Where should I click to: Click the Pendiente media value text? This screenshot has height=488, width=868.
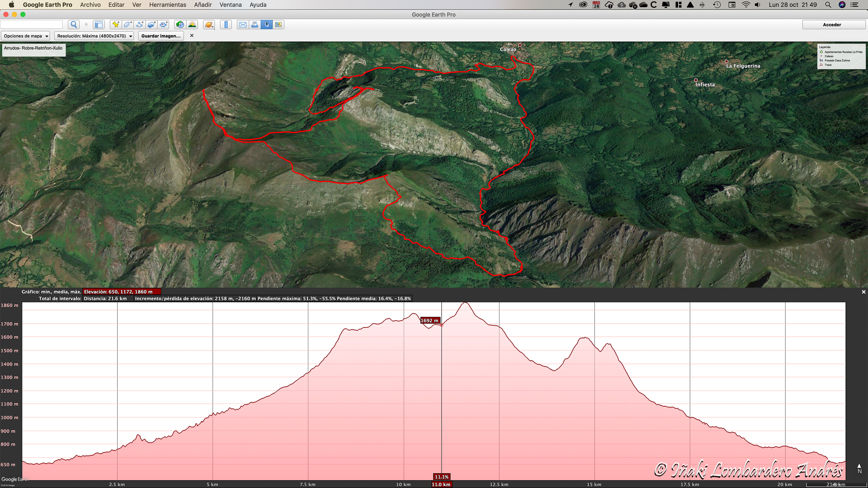click(374, 298)
